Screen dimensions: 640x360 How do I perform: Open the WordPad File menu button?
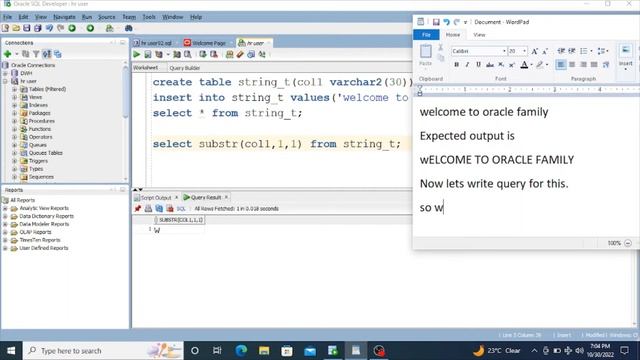coord(426,35)
